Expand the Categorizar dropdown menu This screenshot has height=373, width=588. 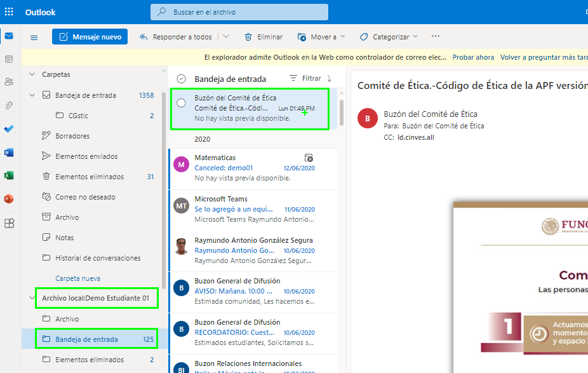coord(389,37)
